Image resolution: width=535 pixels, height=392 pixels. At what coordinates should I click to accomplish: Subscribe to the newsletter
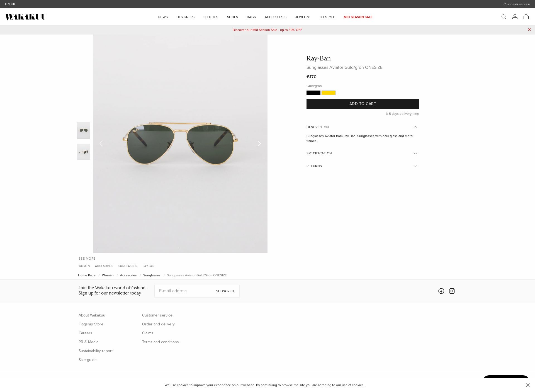click(225, 291)
